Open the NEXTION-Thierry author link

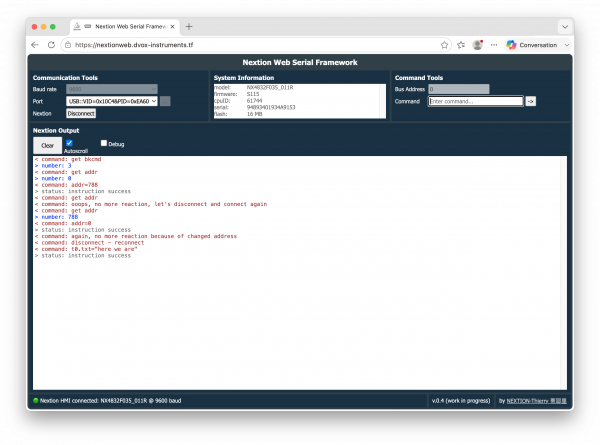pyautogui.click(x=536, y=401)
